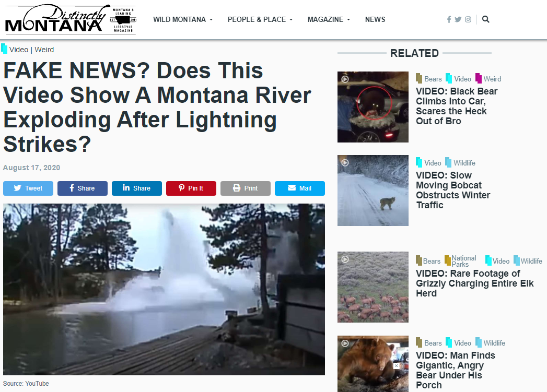The height and width of the screenshot is (392, 547).
Task: Expand the Wild Montana dropdown menu
Action: pos(183,19)
